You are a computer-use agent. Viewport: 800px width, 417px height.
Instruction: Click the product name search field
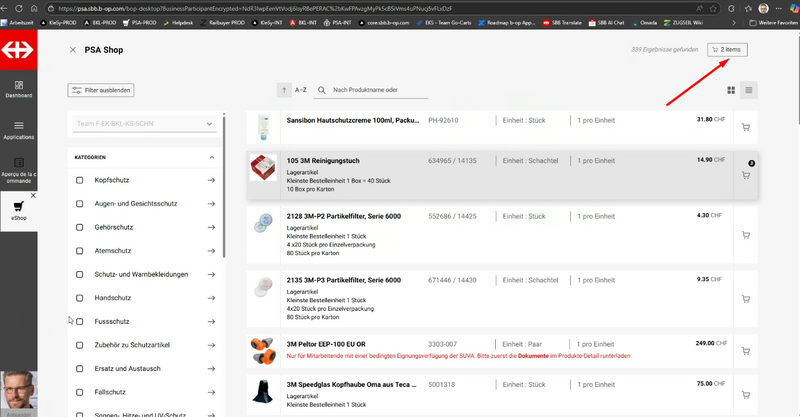378,90
